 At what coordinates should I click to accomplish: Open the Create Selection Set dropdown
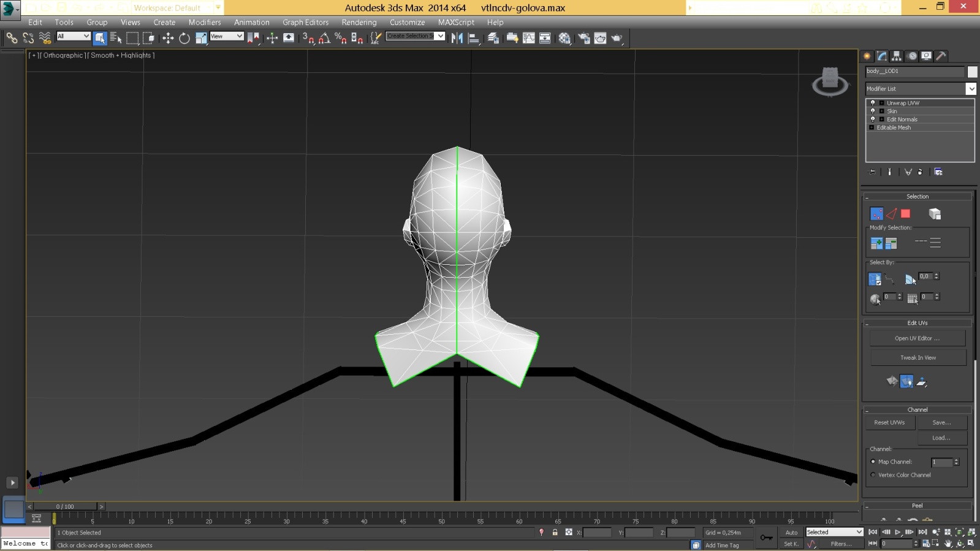pos(415,36)
